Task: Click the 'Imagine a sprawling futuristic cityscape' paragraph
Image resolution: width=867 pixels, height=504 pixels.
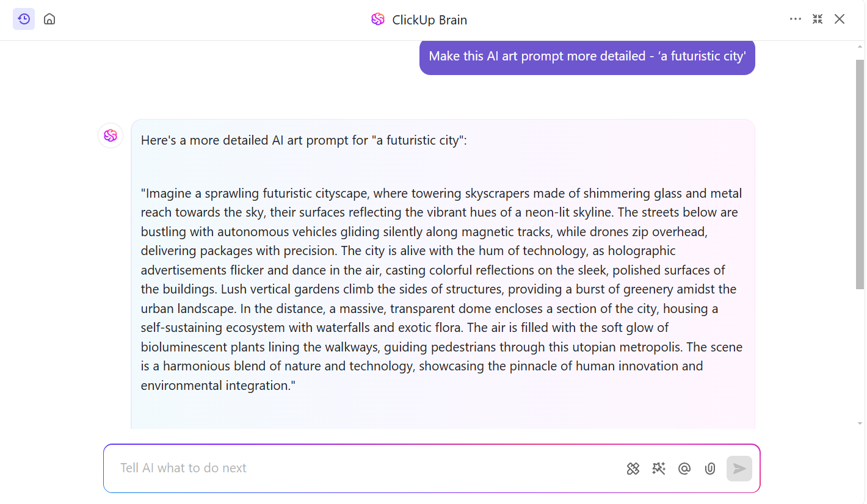Action: [x=441, y=289]
